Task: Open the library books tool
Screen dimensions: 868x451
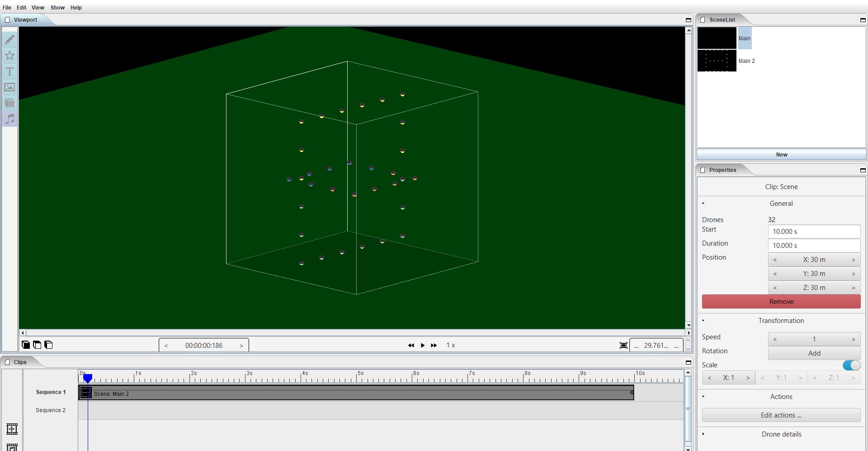Action: (x=9, y=103)
